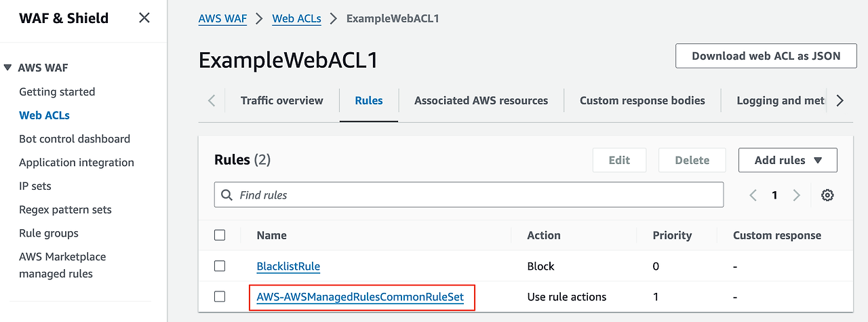Download web ACL as JSON

(766, 56)
